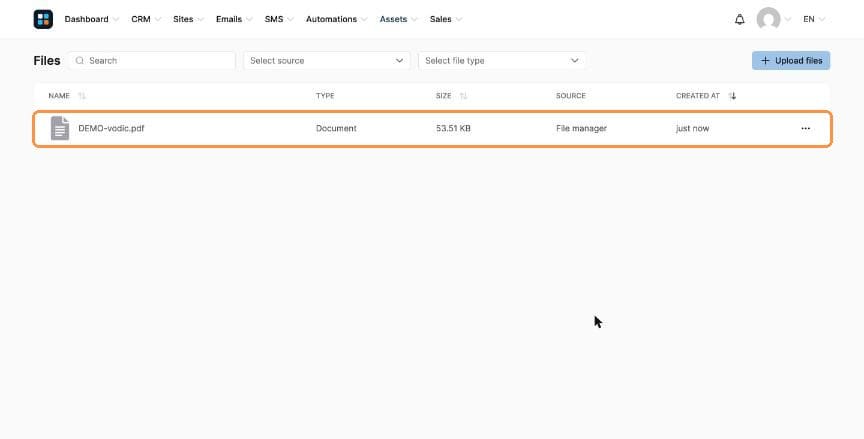This screenshot has width=864, height=439.
Task: Expand the Select file type dropdown
Action: [502, 61]
